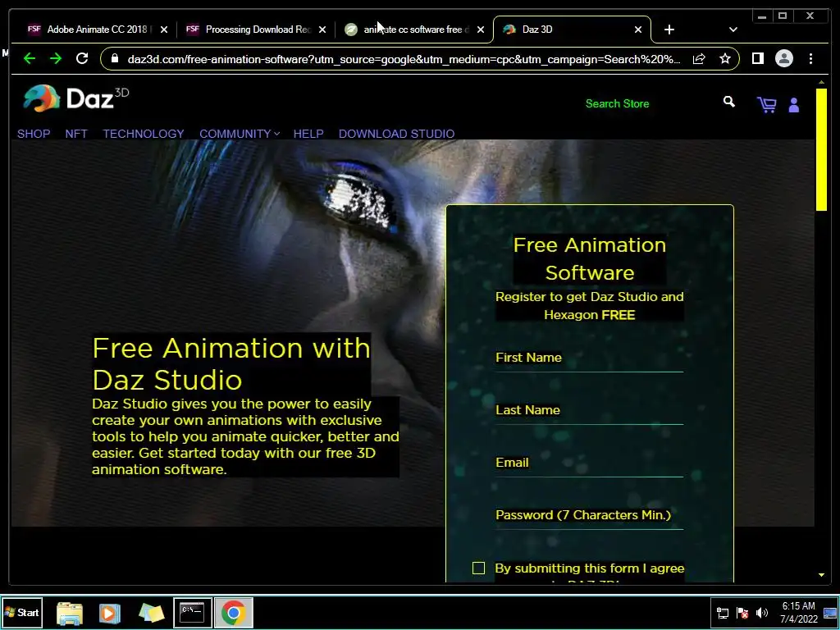The width and height of the screenshot is (840, 630).
Task: View the site lock security icon
Action: pyautogui.click(x=115, y=58)
